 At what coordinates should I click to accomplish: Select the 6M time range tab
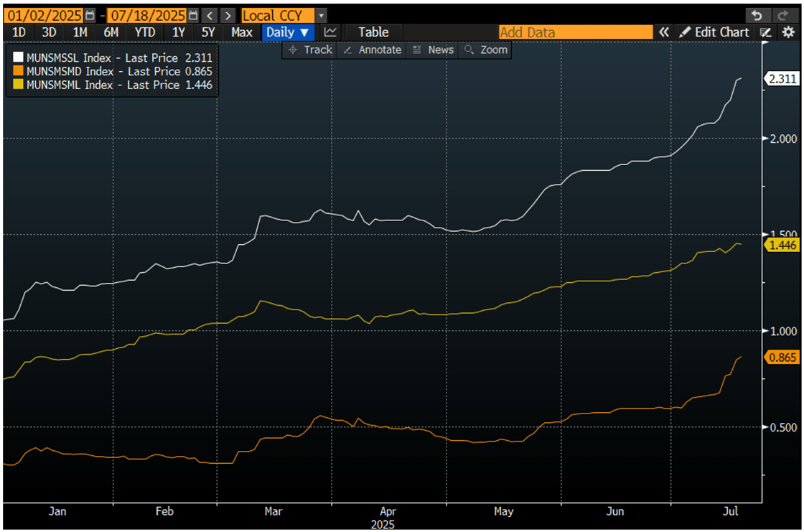pos(111,32)
